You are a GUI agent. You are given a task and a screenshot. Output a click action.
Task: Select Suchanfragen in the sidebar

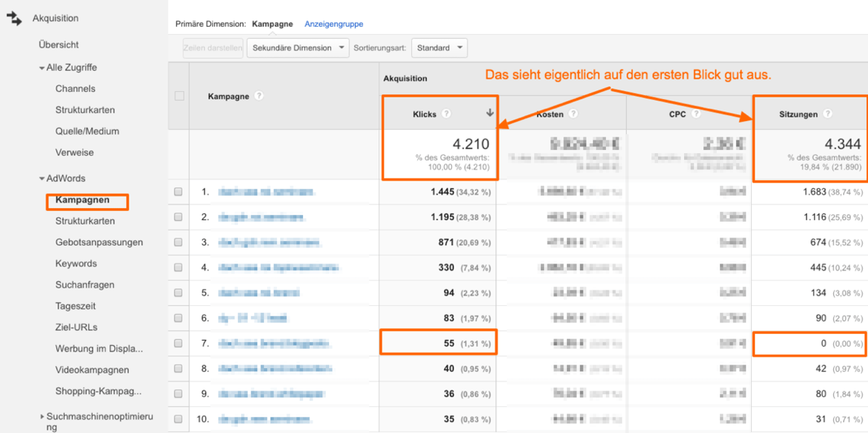(85, 285)
